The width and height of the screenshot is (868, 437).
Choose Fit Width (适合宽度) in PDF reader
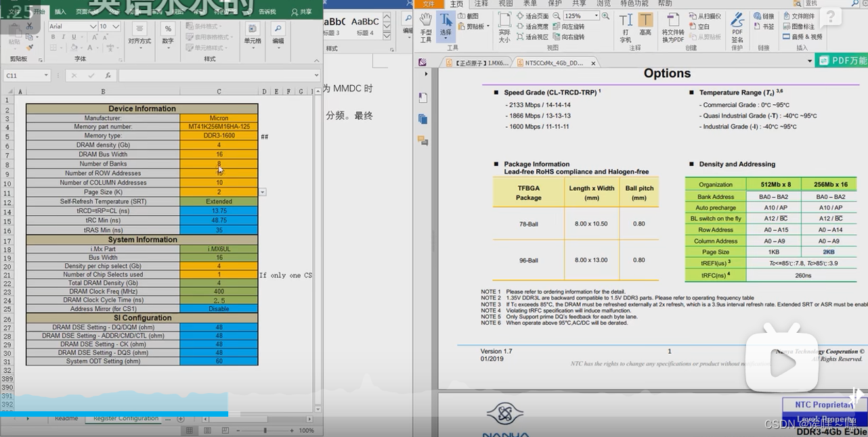pos(531,26)
